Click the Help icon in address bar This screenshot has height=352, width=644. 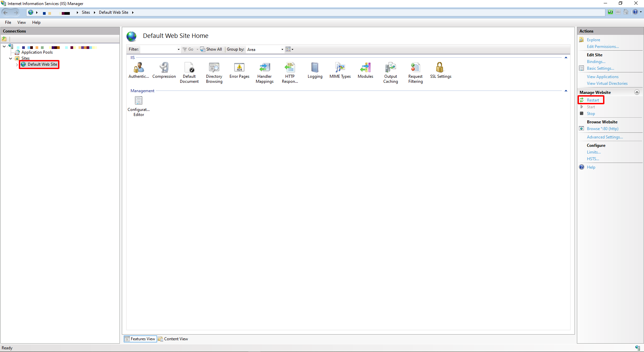635,12
